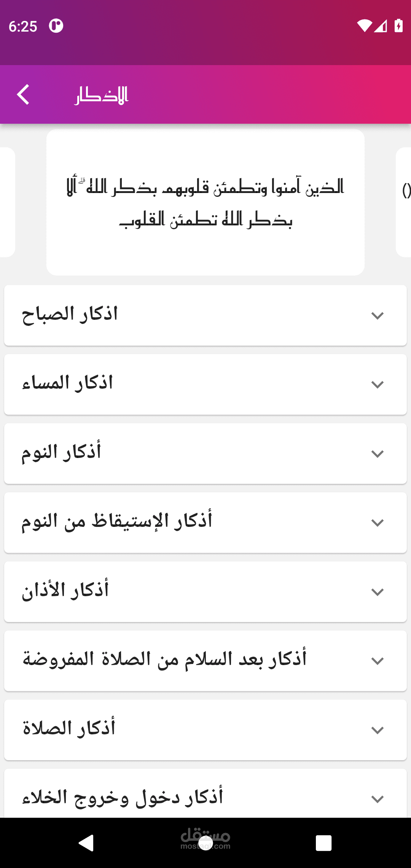Tap the Wi-Fi status icon
This screenshot has height=868, width=411.
(364, 26)
